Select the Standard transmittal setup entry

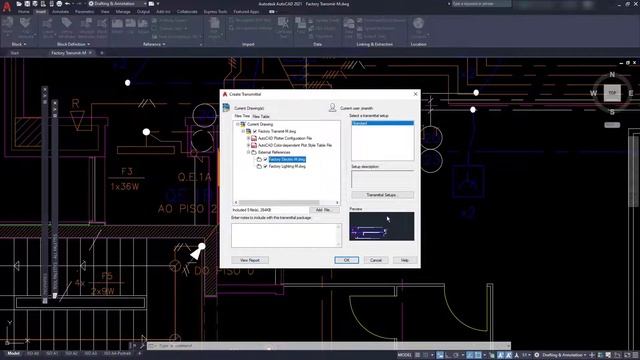coord(382,123)
